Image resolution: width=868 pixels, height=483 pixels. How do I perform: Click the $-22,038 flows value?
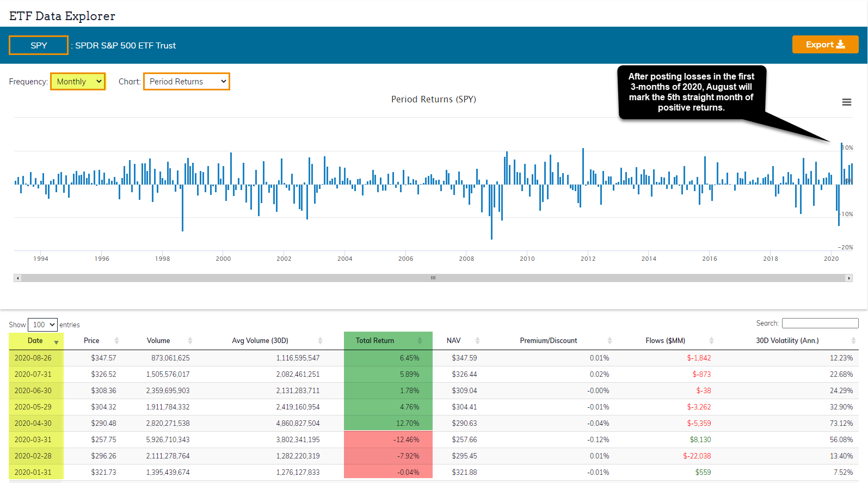tap(697, 456)
